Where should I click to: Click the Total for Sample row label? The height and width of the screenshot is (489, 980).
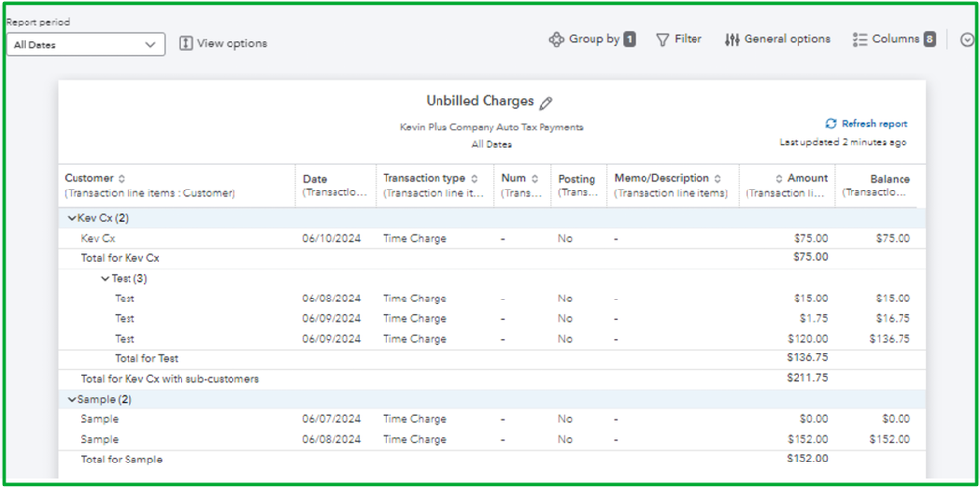pos(122,460)
